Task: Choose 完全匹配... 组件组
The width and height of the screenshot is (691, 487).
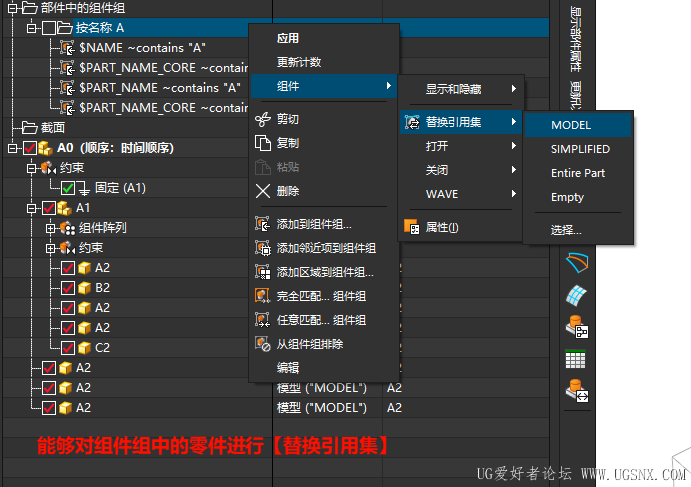Action: 324,296
